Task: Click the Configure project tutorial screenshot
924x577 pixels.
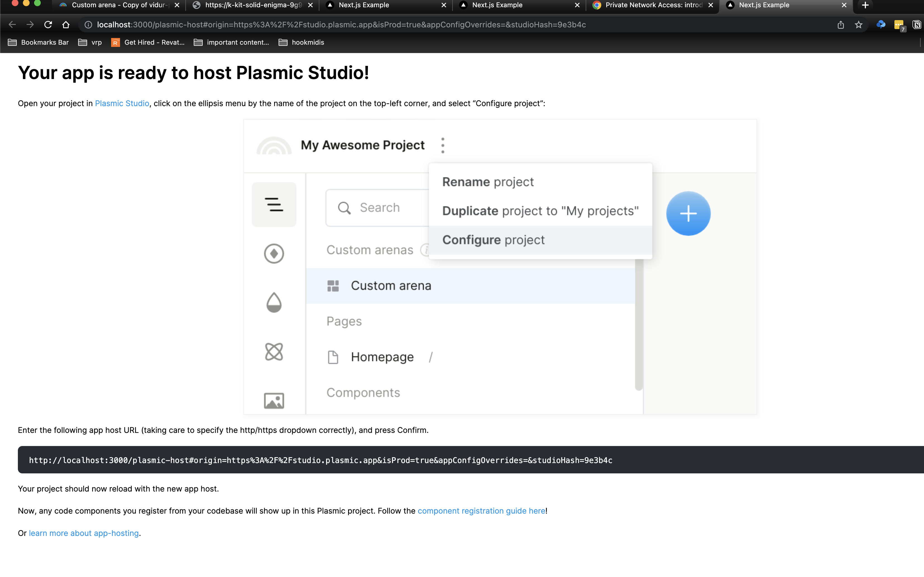Action: coord(500,267)
